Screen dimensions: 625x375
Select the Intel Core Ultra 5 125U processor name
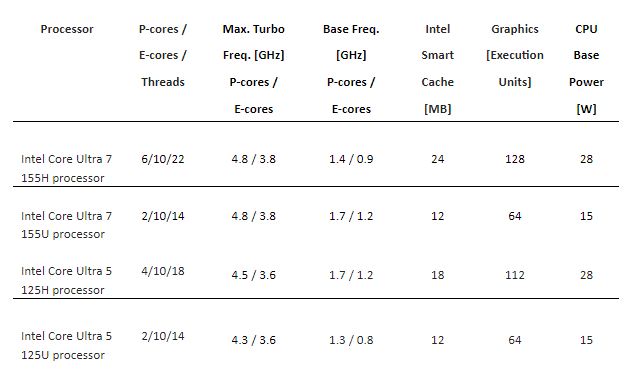(x=67, y=345)
